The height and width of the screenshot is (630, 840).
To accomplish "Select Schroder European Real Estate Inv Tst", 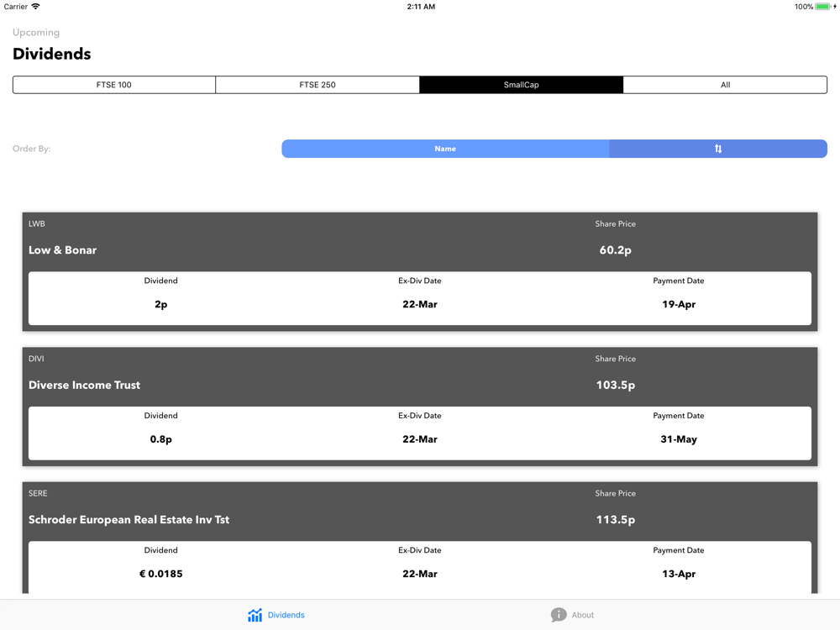I will [129, 520].
